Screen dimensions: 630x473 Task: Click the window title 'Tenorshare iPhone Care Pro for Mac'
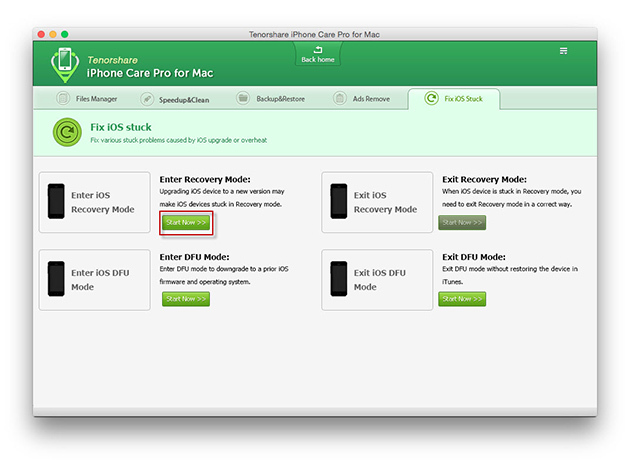tap(314, 35)
